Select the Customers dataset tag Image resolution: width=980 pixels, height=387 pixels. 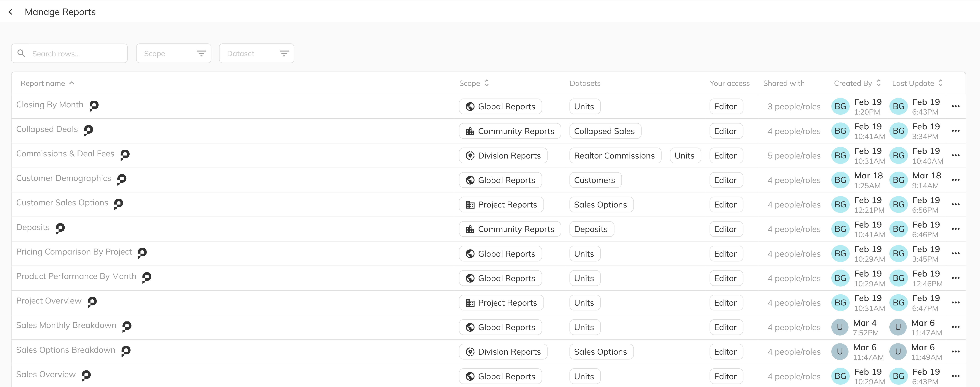(x=595, y=180)
